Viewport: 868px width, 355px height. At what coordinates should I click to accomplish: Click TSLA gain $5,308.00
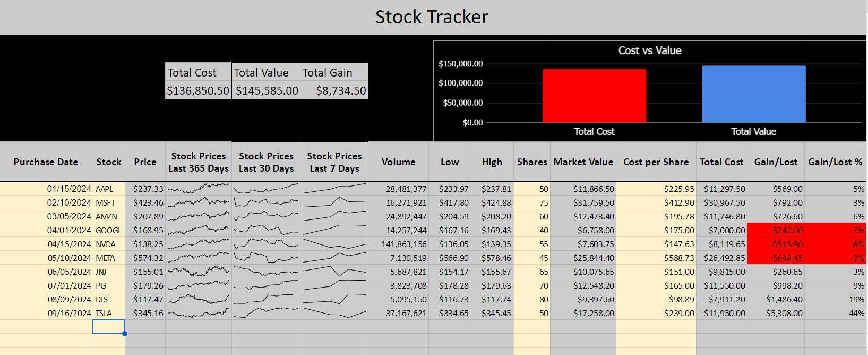[776, 313]
